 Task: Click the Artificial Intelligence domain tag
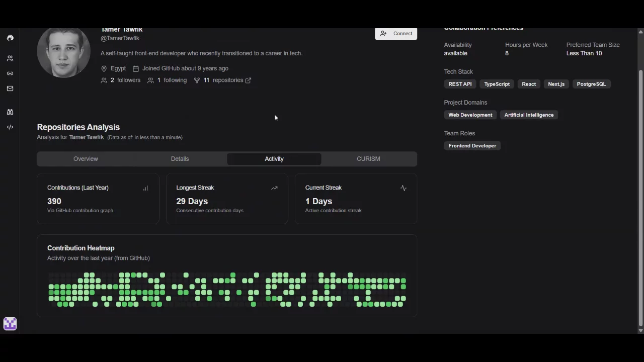529,115
